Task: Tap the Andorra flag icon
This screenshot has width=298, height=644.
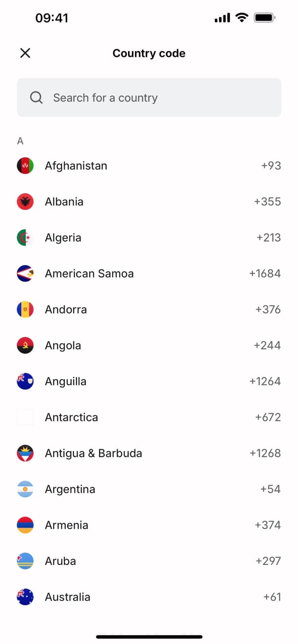Action: 25,310
